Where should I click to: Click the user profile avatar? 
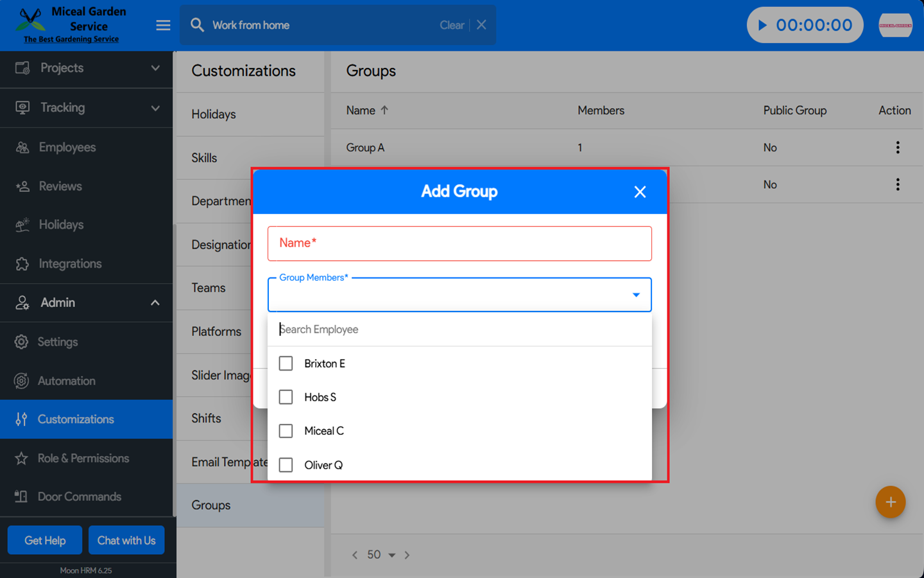click(x=895, y=25)
